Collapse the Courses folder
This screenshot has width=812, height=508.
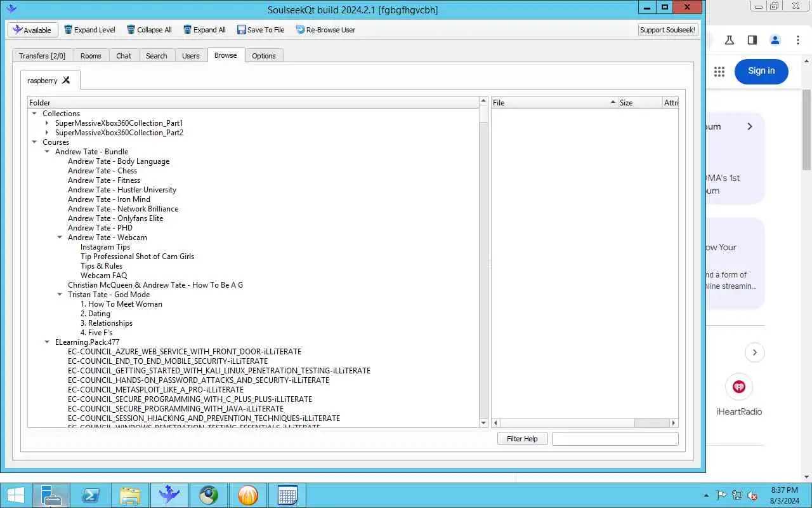tap(34, 142)
